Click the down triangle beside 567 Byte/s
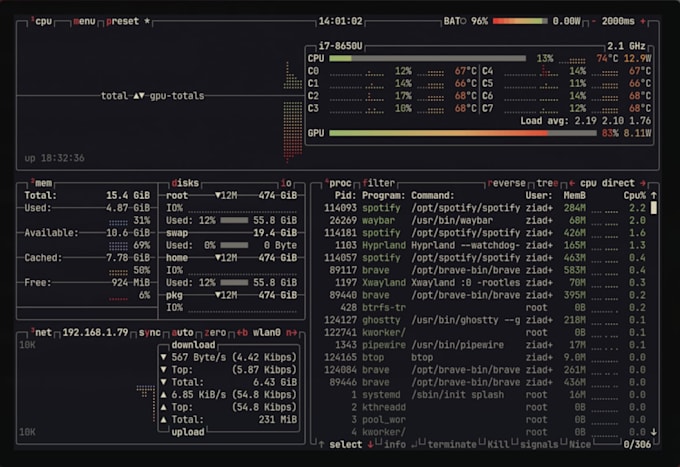This screenshot has height=467, width=680. pos(163,357)
